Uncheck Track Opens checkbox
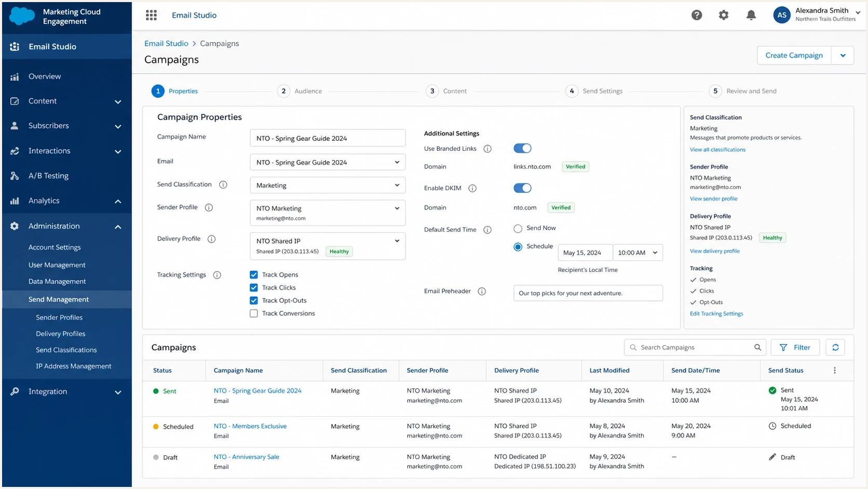 254,274
